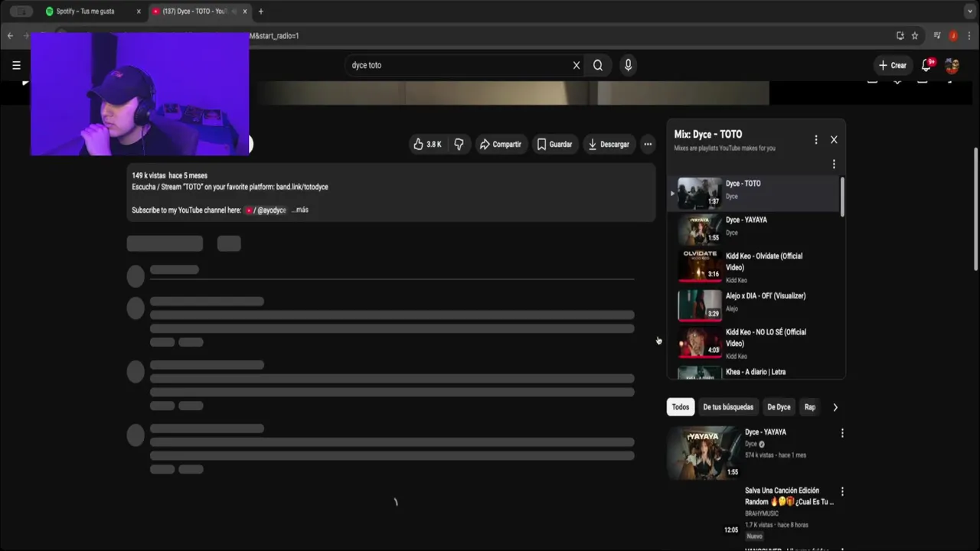Open options for the Dyce - YAYAYA recommendation
Screen dimensions: 980x551
842,433
